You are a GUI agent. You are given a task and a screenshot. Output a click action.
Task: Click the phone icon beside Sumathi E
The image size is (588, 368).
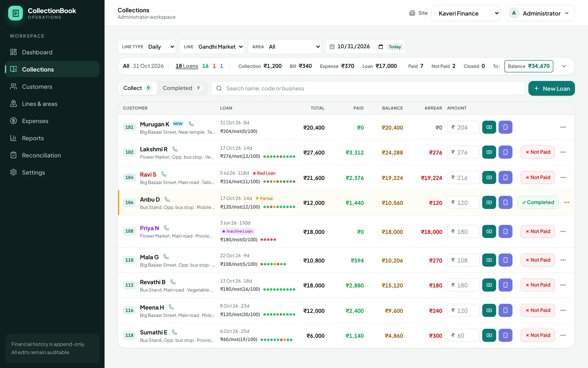[174, 332]
